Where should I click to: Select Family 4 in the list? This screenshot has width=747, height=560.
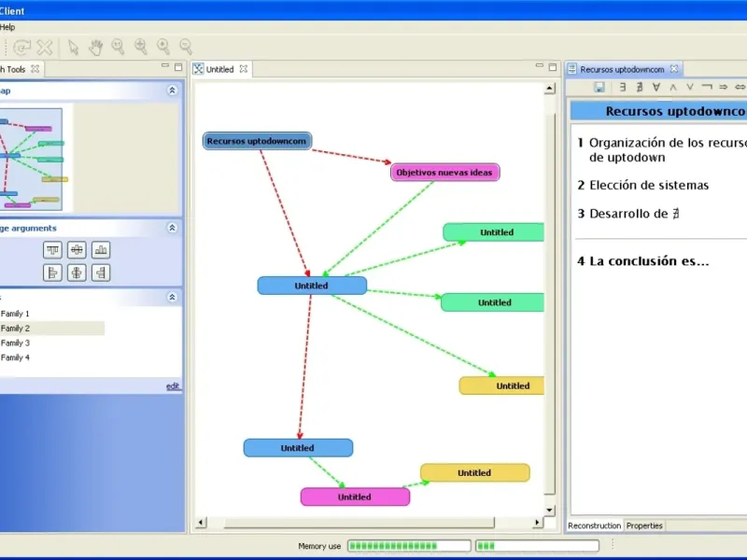pos(15,357)
